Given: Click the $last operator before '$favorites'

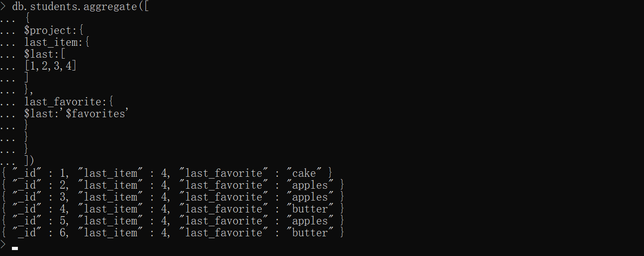Looking at the screenshot, I should point(39,114).
